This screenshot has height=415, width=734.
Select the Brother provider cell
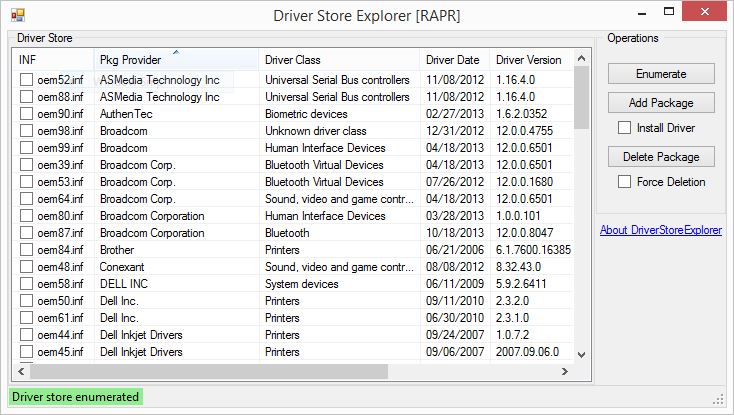(117, 249)
